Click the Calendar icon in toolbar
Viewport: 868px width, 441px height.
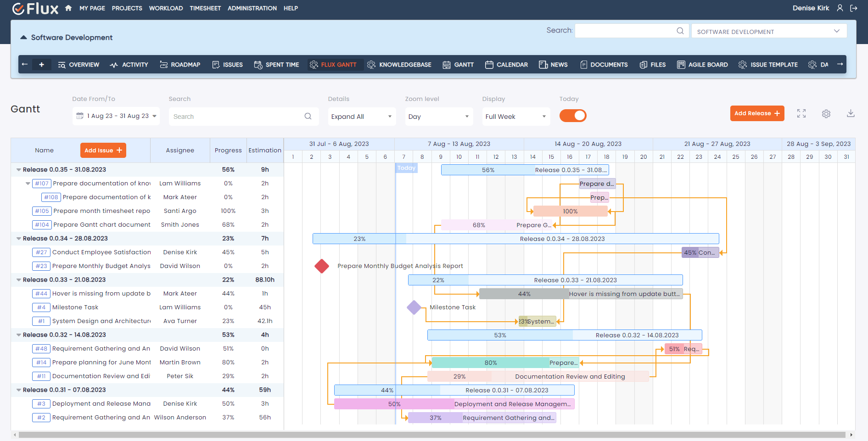click(489, 65)
